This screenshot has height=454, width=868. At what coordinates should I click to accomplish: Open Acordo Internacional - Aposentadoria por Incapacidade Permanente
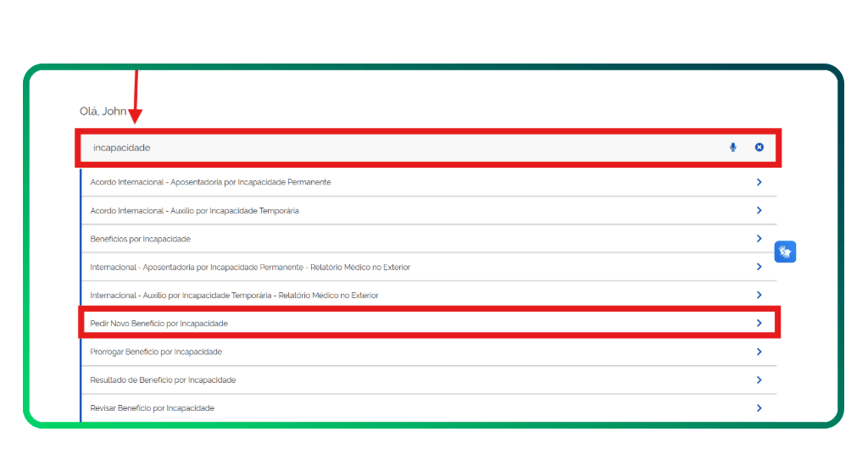(x=210, y=182)
